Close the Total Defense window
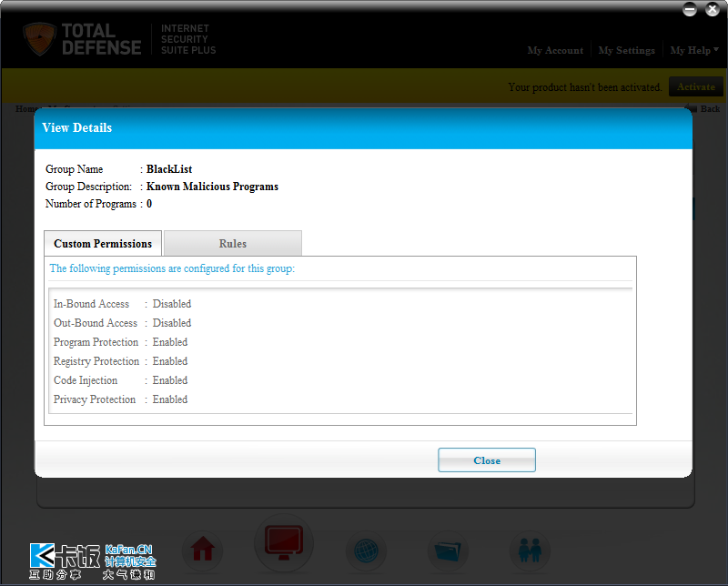 [713, 9]
